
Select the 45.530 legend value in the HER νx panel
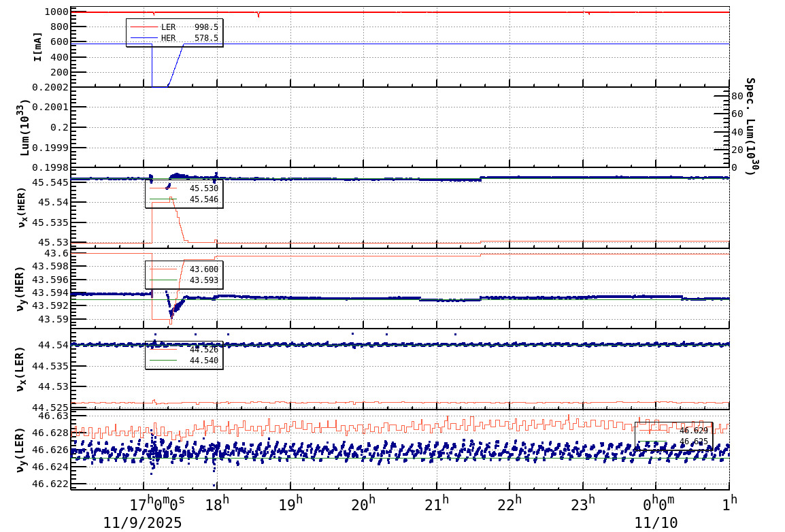coord(203,188)
